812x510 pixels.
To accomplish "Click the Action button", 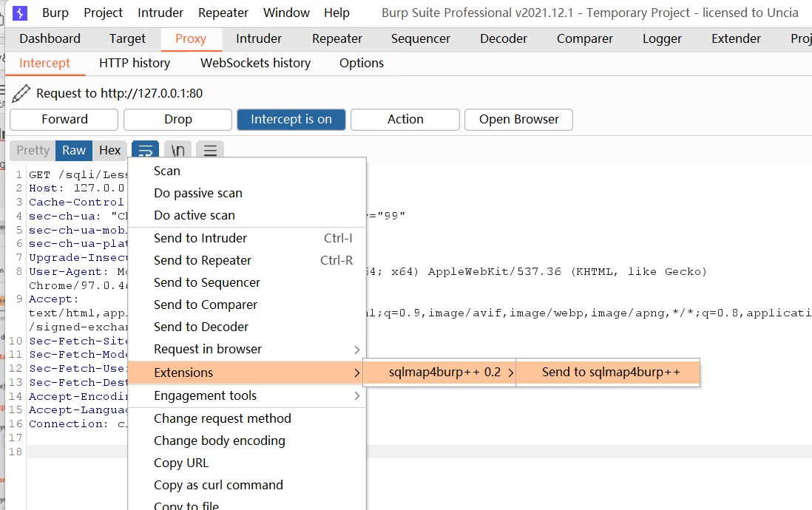I will coord(405,120).
